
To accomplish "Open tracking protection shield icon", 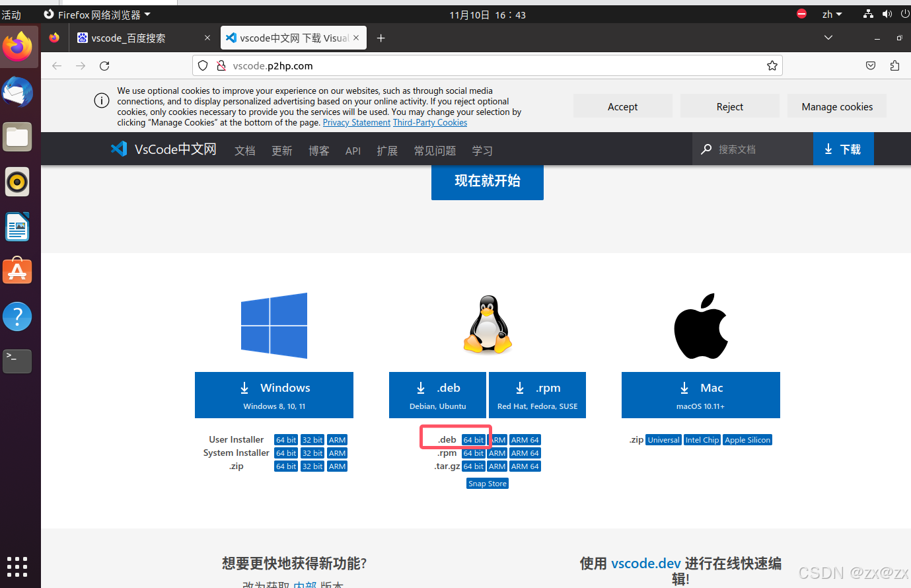I will click(x=203, y=65).
